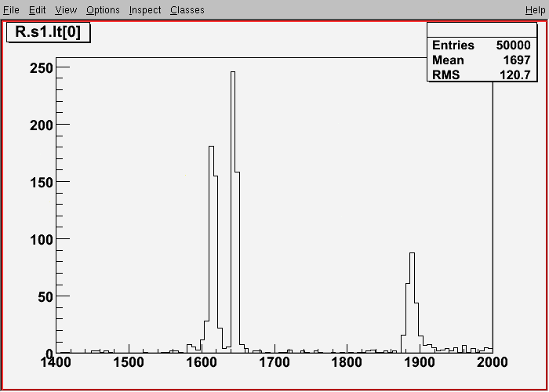Open the File menu
This screenshot has height=392, width=549.
11,10
